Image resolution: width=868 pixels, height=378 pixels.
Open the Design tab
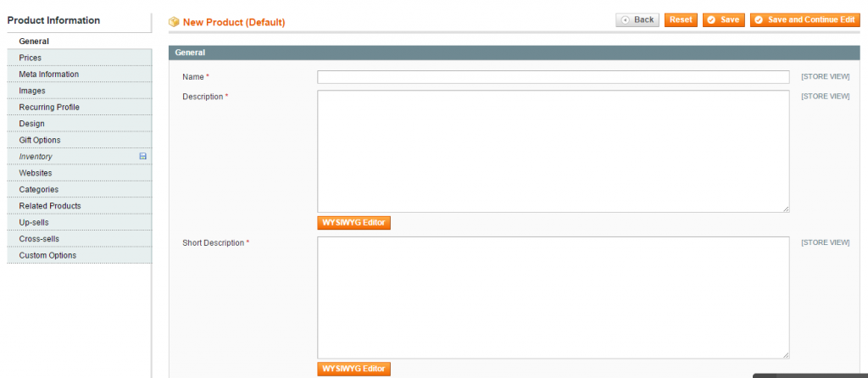tap(79, 124)
